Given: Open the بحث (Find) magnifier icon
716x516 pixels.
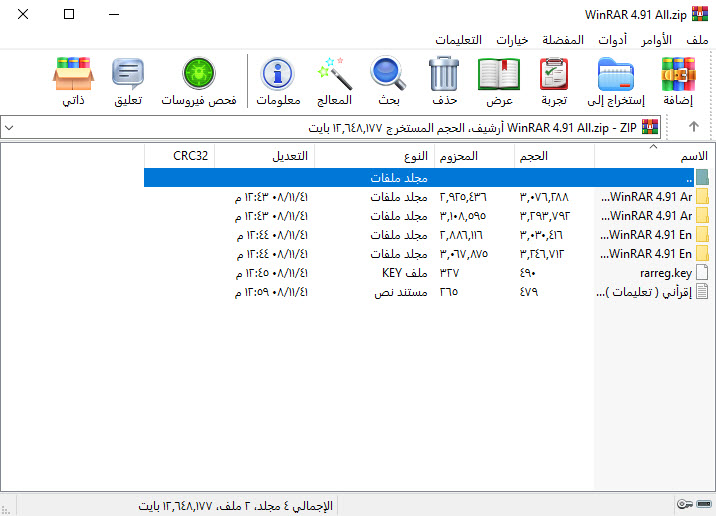Looking at the screenshot, I should [388, 74].
